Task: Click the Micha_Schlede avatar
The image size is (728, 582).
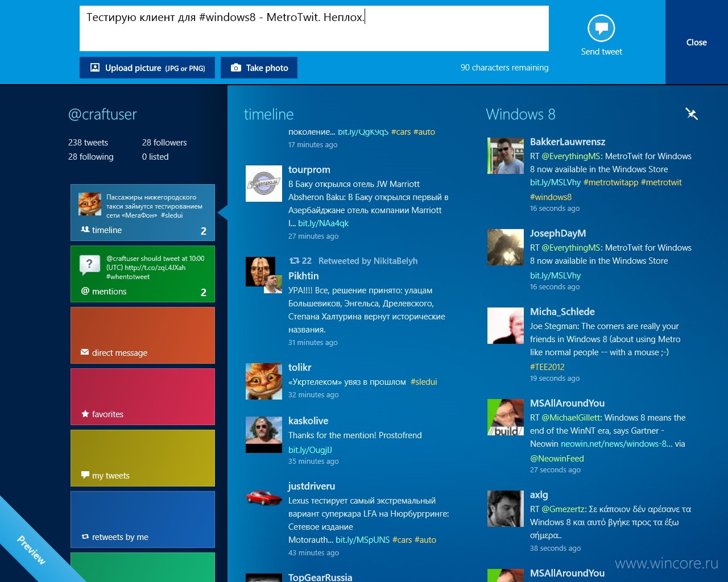Action: (506, 326)
